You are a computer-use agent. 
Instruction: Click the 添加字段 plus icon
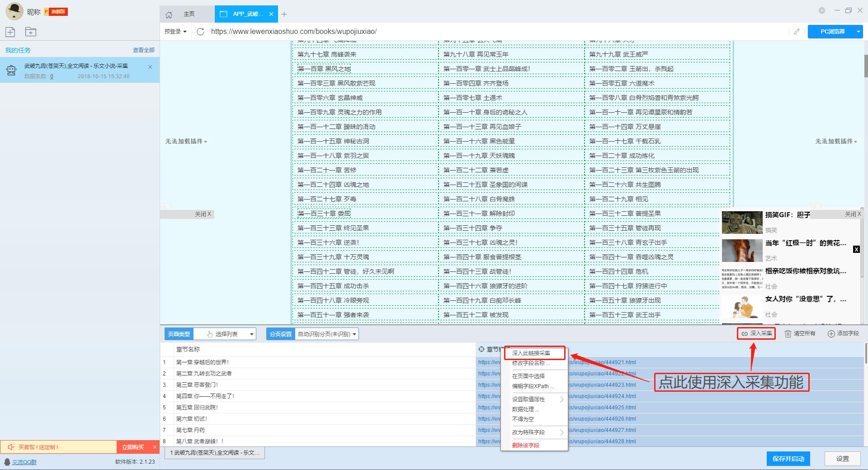831,334
